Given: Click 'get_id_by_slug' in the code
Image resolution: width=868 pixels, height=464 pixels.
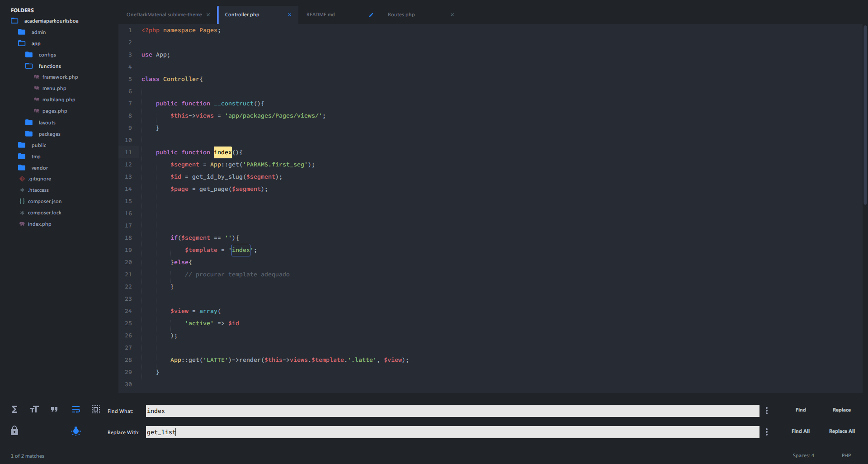Looking at the screenshot, I should [x=217, y=177].
